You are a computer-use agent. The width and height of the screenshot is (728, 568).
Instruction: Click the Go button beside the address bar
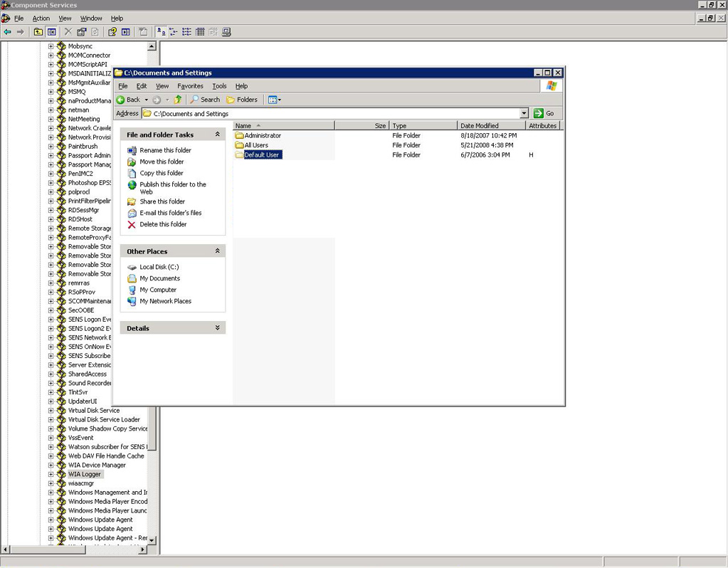tap(544, 113)
